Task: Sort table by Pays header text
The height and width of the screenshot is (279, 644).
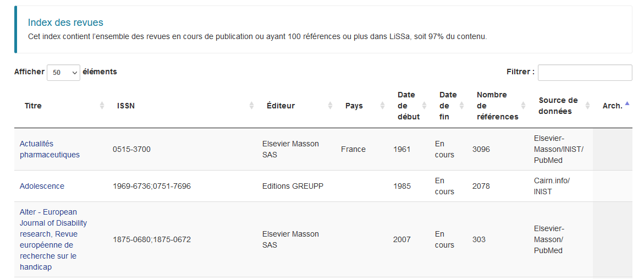Action: click(354, 106)
